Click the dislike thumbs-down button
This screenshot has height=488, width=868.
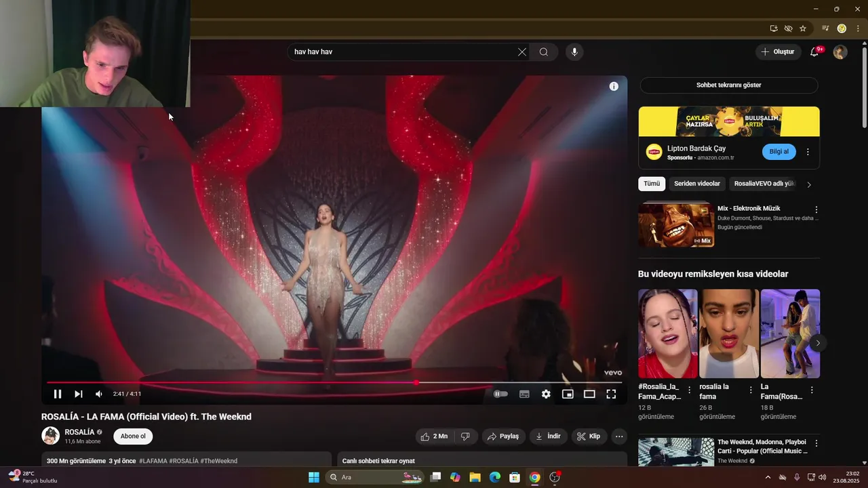coord(465,436)
